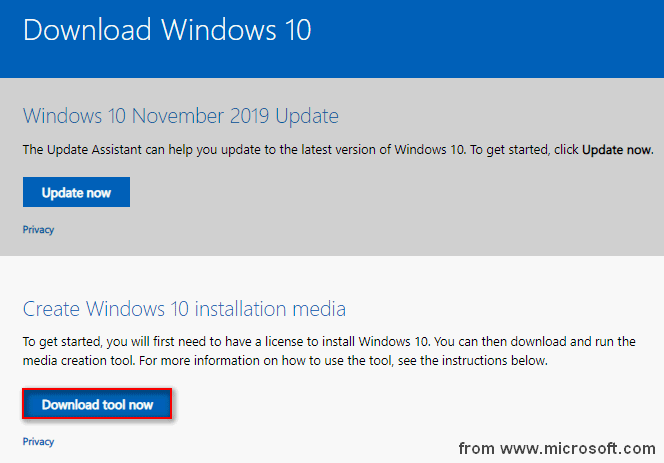Image resolution: width=664 pixels, height=463 pixels.
Task: Click the blue header banner beside the title
Action: pos(487,38)
